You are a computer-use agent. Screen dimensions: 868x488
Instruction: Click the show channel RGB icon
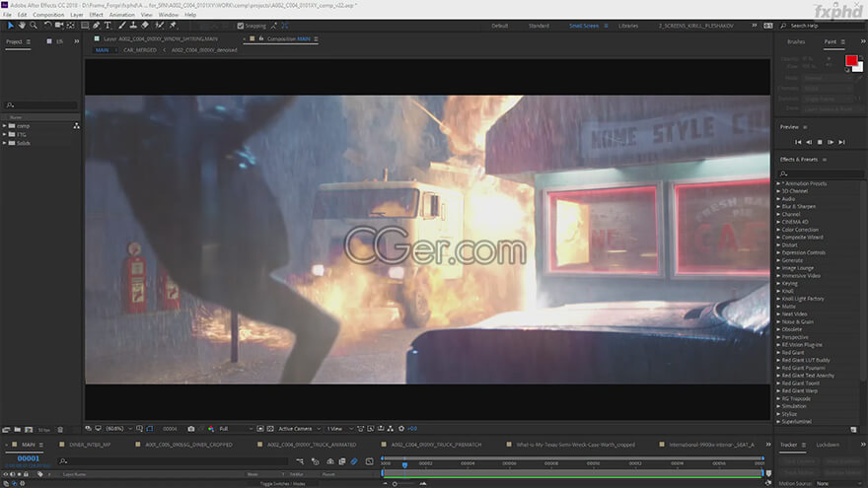(211, 429)
